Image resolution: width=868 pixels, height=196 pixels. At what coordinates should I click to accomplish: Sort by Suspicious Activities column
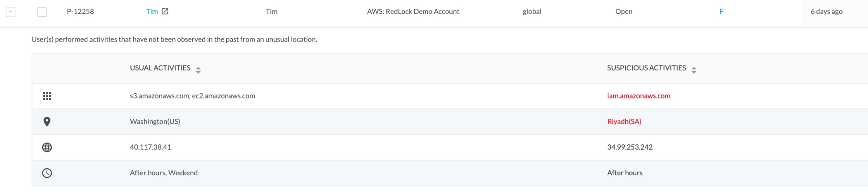point(693,70)
